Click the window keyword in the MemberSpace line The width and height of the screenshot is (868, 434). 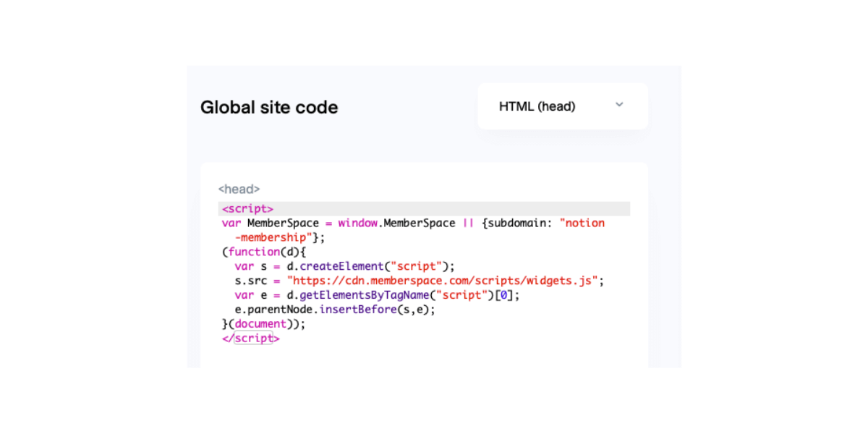[357, 223]
